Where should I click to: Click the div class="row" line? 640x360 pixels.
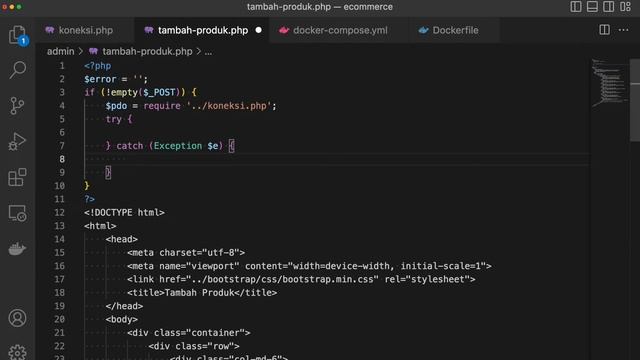click(194, 346)
